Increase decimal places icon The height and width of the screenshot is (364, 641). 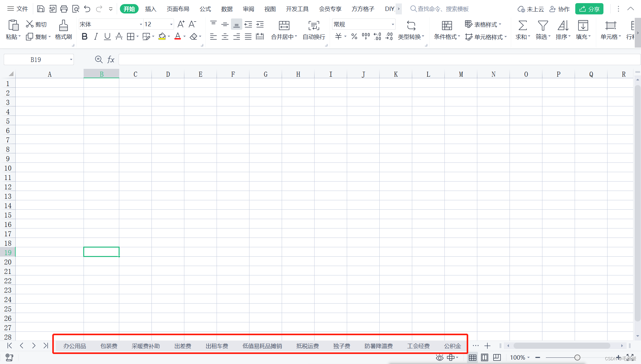(377, 37)
